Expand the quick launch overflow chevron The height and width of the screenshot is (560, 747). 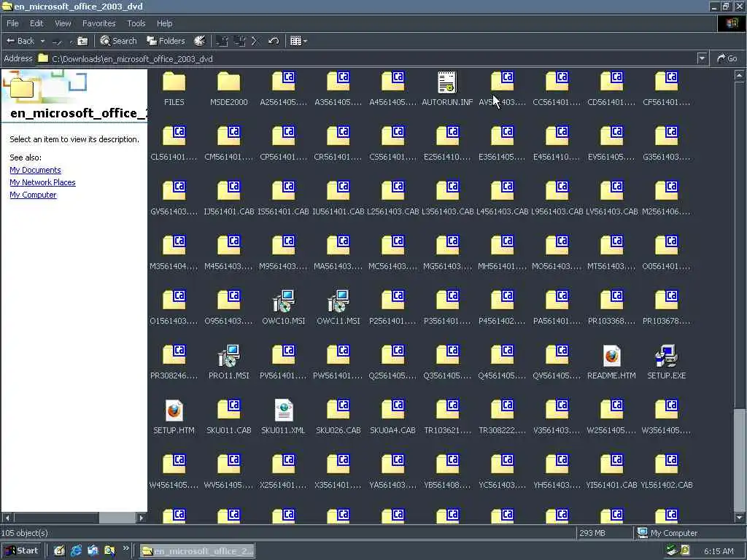[x=125, y=548]
